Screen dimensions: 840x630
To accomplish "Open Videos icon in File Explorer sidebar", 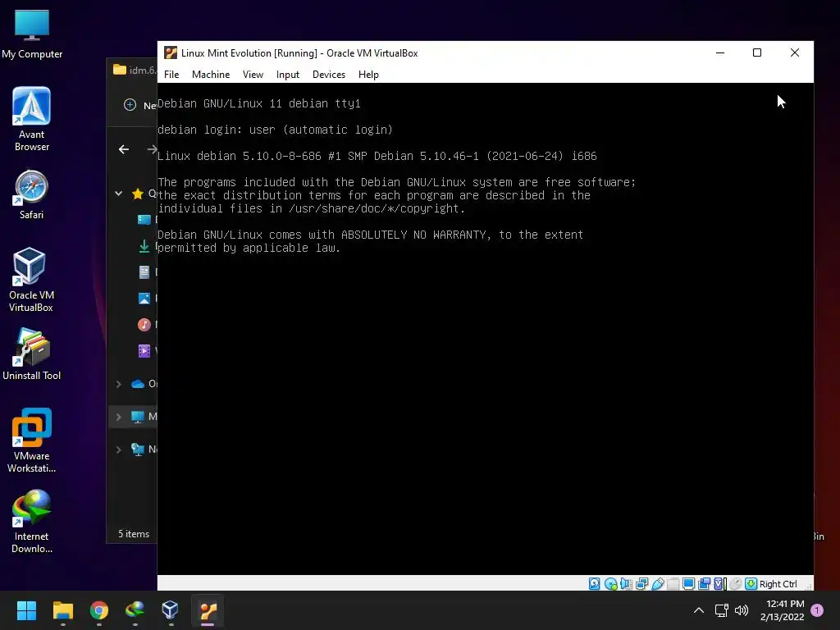I will coord(144,351).
